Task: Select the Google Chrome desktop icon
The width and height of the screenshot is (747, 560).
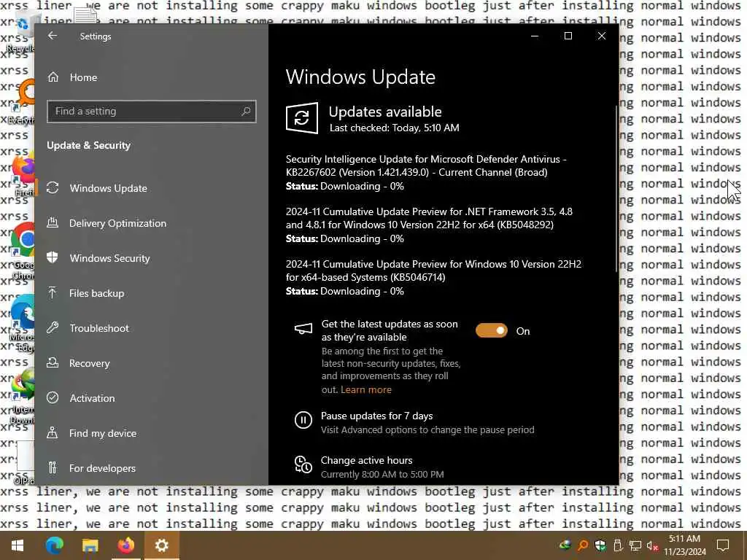Action: click(x=23, y=251)
